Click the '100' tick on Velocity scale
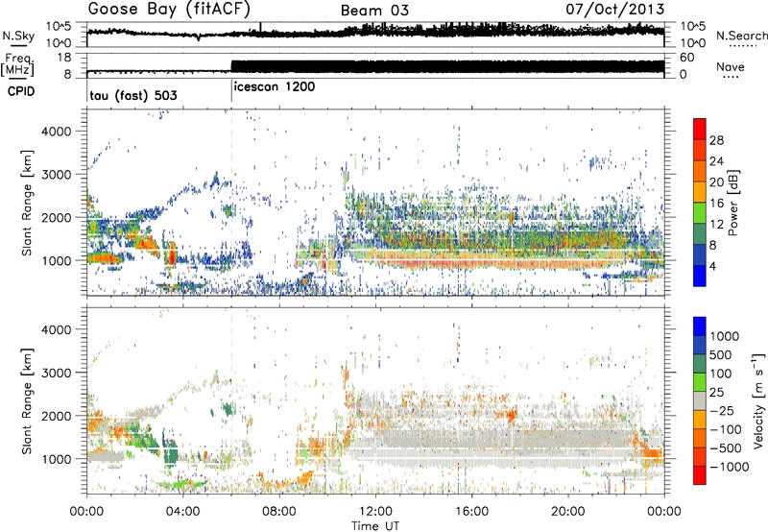 (x=721, y=374)
